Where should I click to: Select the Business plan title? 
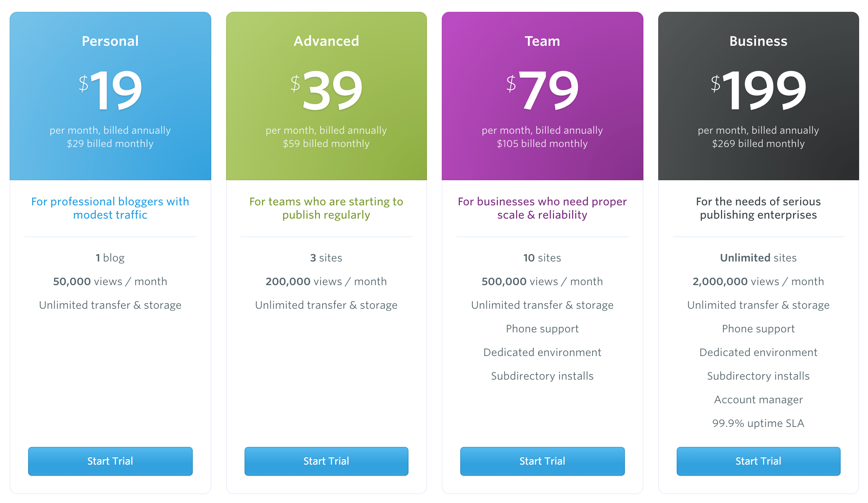tap(758, 41)
